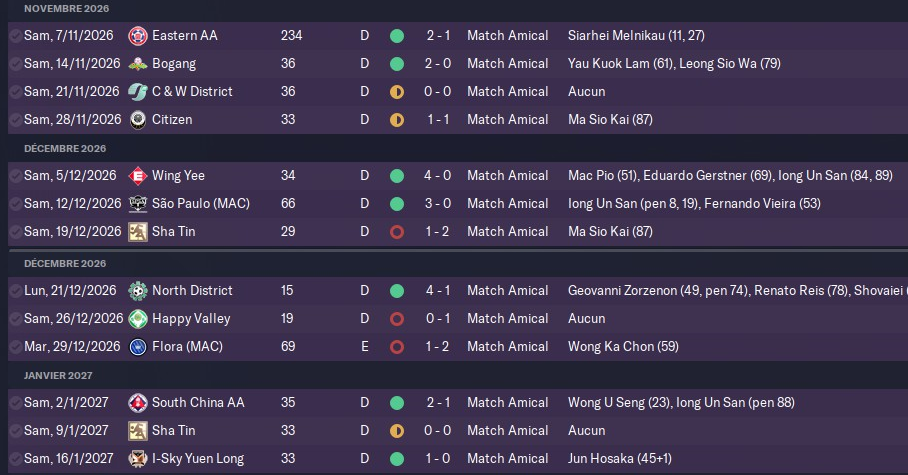Toggle the checkmark circle for the 2/1/2027 match
Image resolution: width=908 pixels, height=475 pixels.
pyautogui.click(x=14, y=403)
